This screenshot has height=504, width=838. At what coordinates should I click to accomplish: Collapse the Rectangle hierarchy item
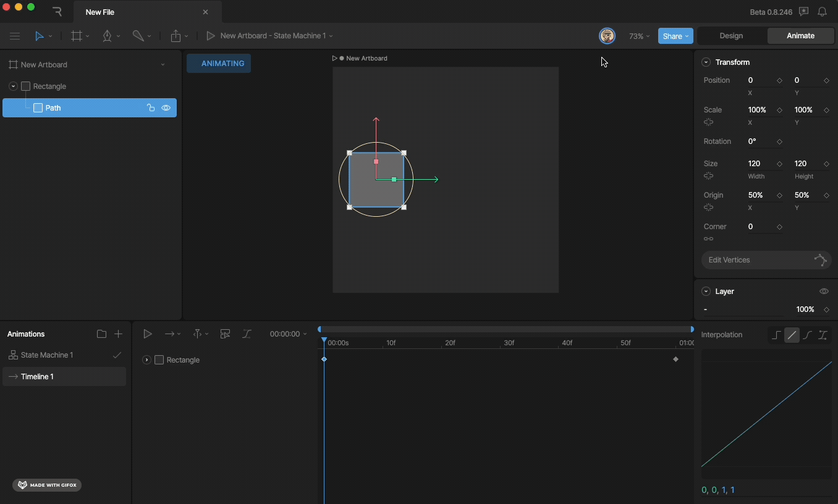pos(13,86)
